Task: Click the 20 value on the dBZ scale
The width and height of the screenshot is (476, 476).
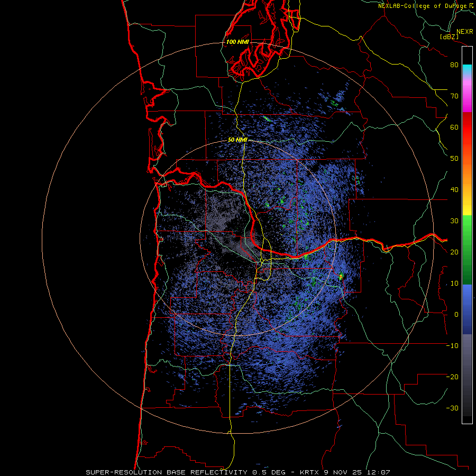Action: click(454, 252)
